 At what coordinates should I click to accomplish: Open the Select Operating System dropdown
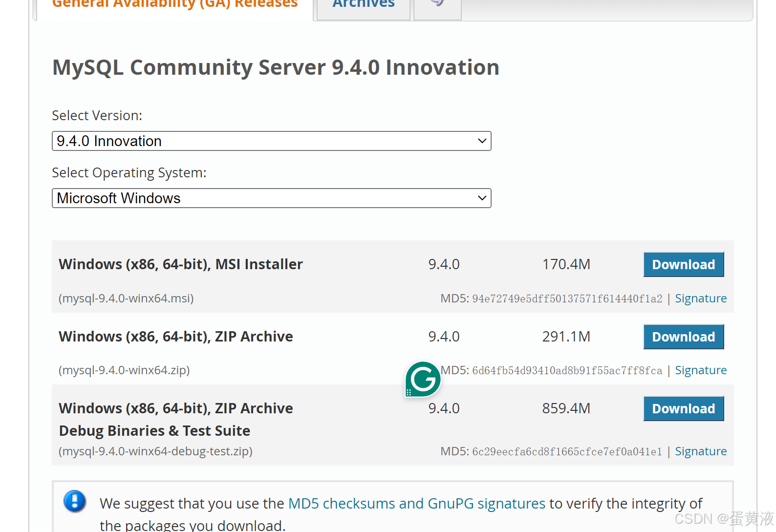pyautogui.click(x=272, y=198)
